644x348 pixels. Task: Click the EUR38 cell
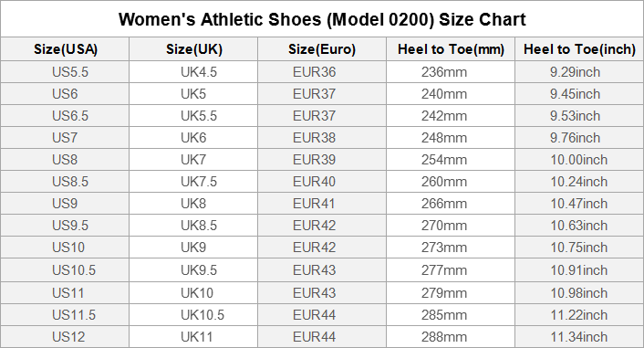(322, 137)
